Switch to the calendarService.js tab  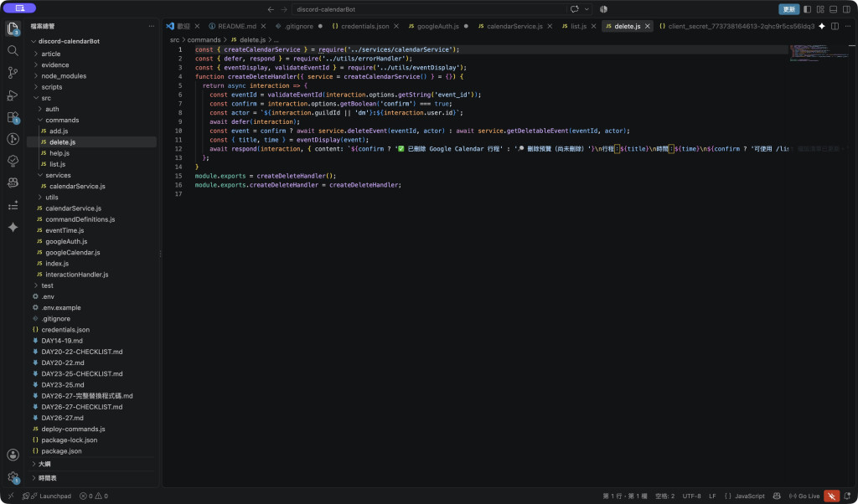tap(514, 26)
